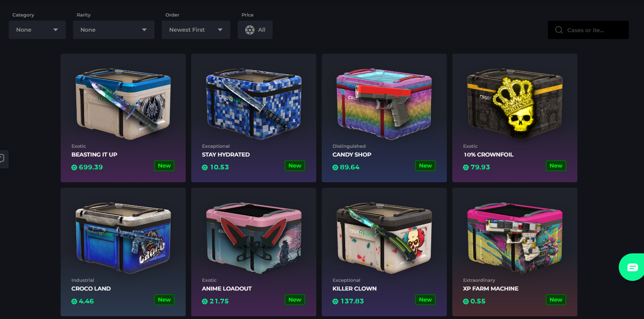Open the green live chat support bubble
This screenshot has width=644, height=319.
[x=632, y=267]
